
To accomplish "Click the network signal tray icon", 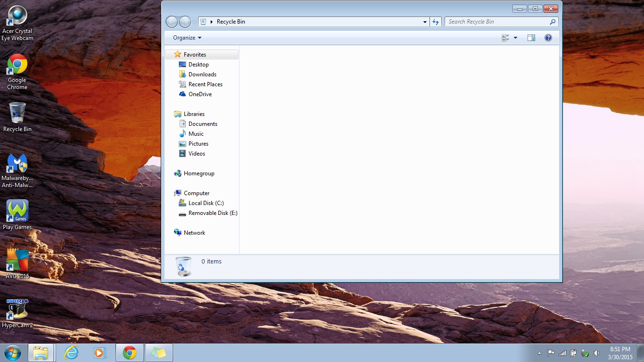I will 562,353.
